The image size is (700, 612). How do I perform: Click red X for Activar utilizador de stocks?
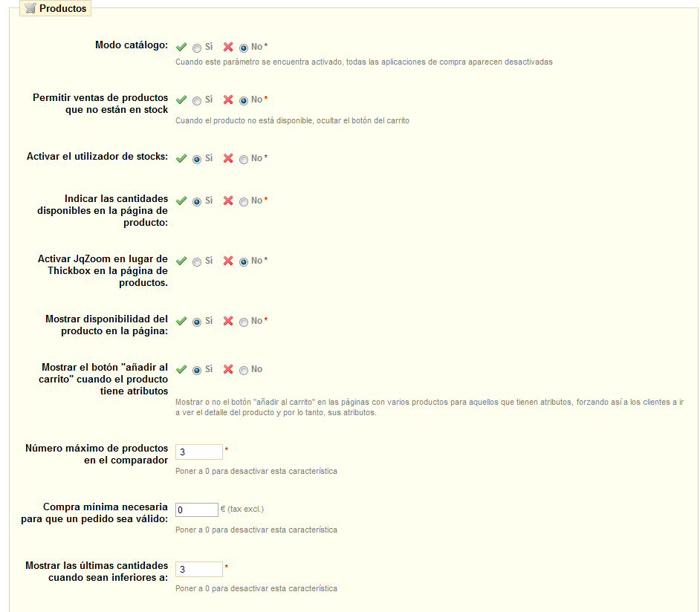[x=228, y=158]
